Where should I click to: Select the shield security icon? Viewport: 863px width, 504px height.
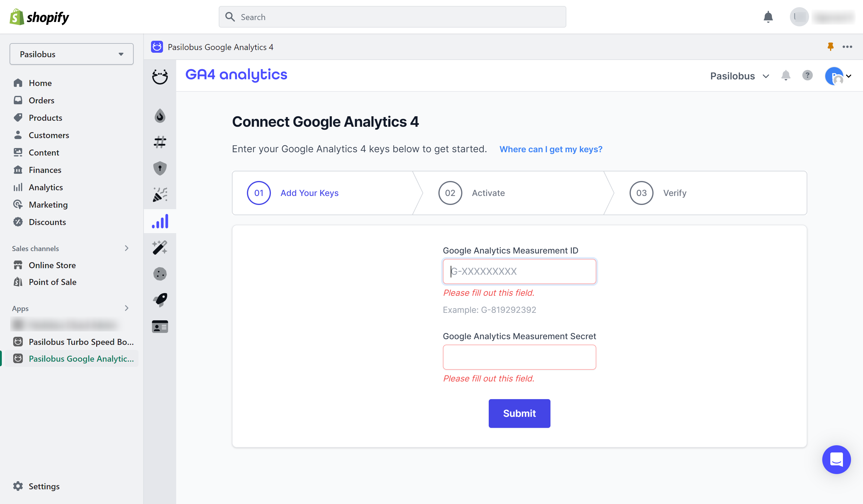pos(160,168)
